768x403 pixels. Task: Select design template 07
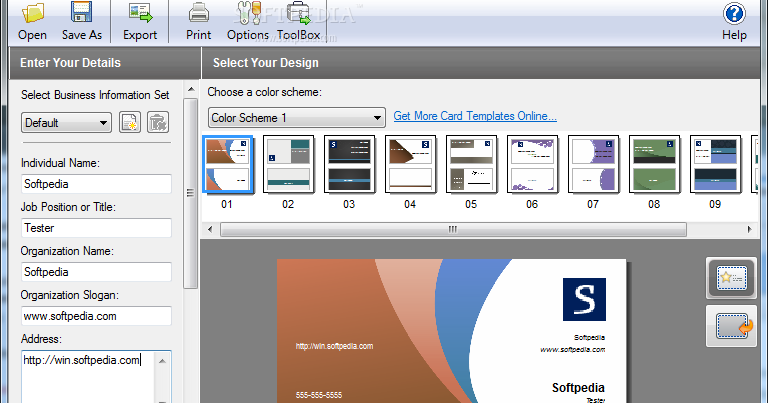(x=593, y=164)
